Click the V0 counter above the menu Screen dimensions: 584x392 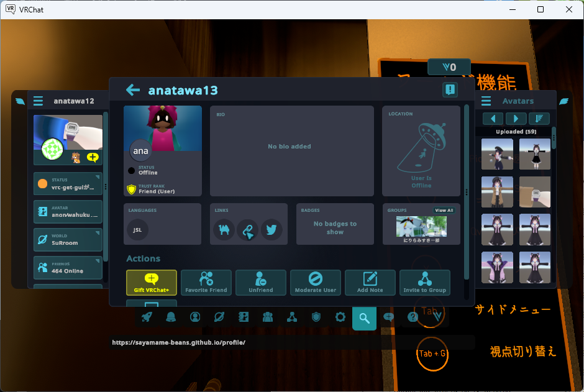[x=449, y=67]
